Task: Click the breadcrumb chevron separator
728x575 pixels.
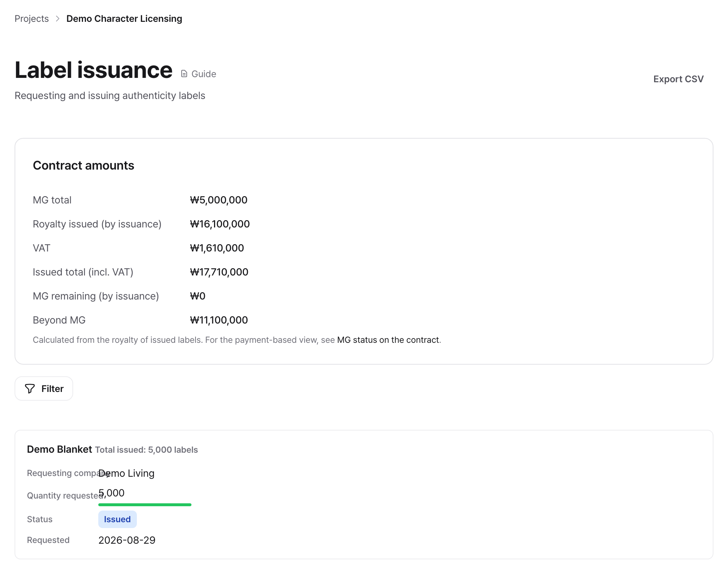Action: click(58, 19)
